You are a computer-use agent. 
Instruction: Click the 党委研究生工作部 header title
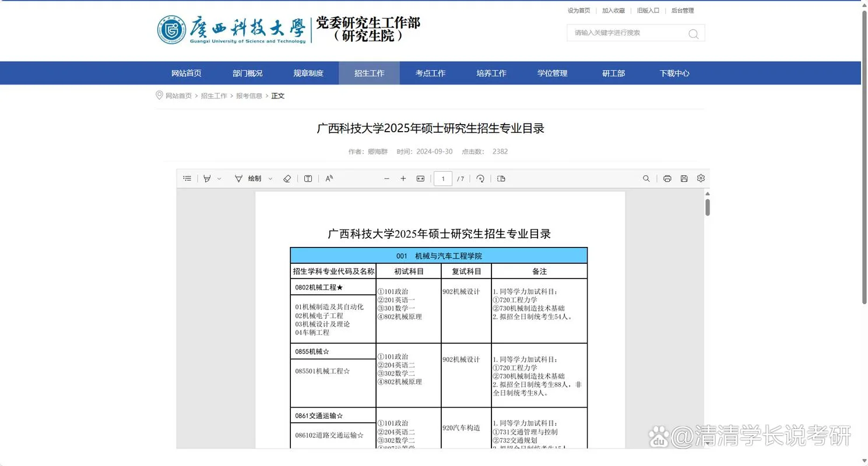(x=368, y=23)
